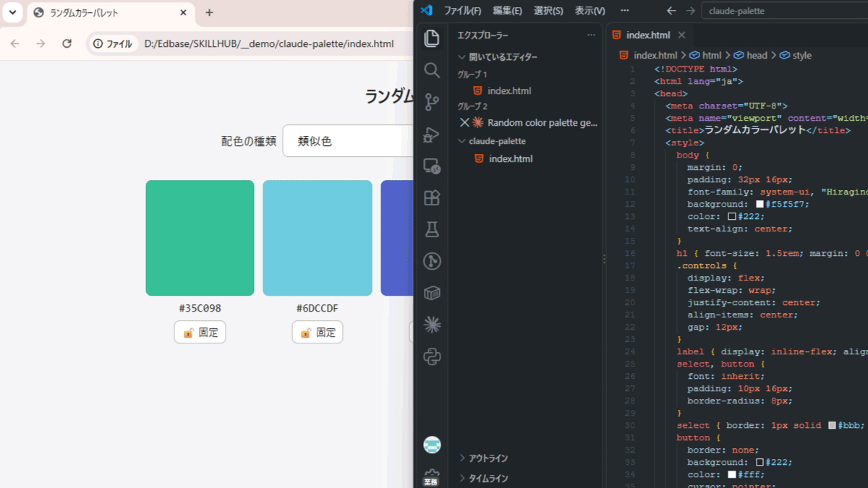The width and height of the screenshot is (868, 488).
Task: Open the Source Control view
Action: (x=432, y=102)
